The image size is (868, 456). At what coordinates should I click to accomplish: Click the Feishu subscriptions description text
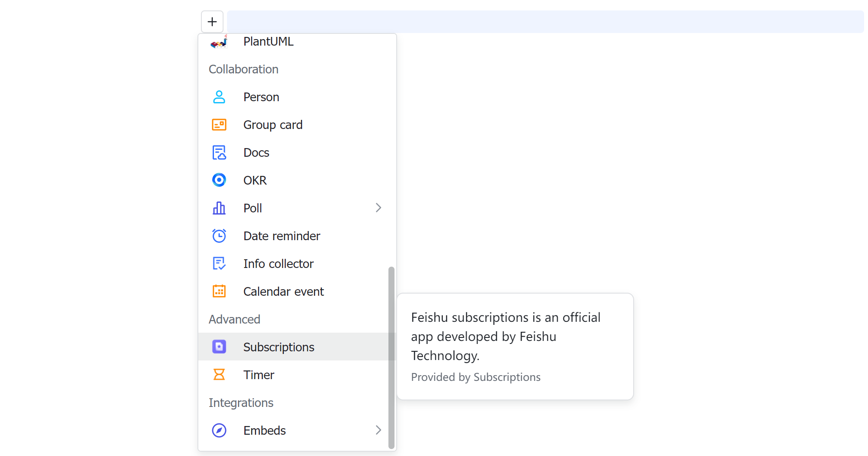(x=506, y=337)
